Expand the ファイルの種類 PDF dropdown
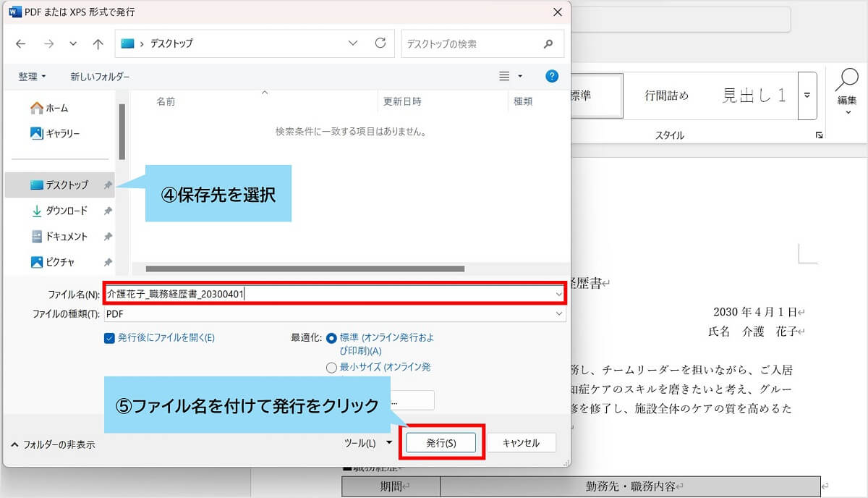Screen dimensions: 868x498 click(x=558, y=314)
